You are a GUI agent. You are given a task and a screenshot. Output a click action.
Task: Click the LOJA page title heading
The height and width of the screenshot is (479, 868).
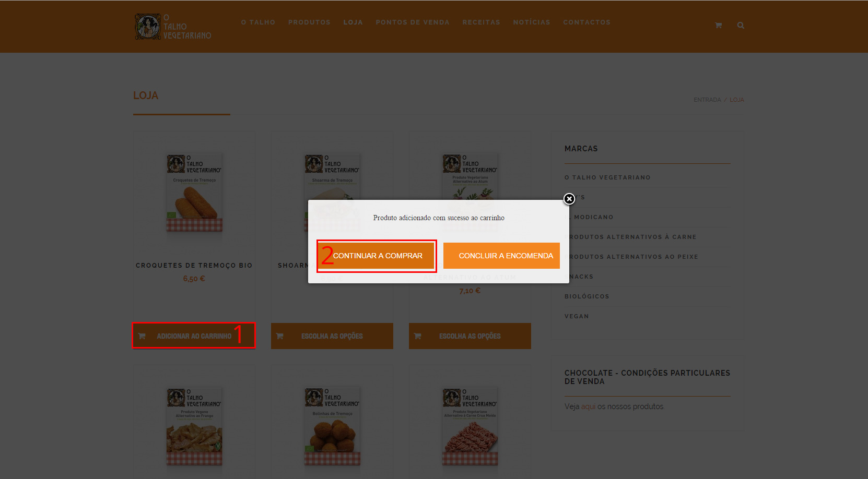tap(146, 95)
